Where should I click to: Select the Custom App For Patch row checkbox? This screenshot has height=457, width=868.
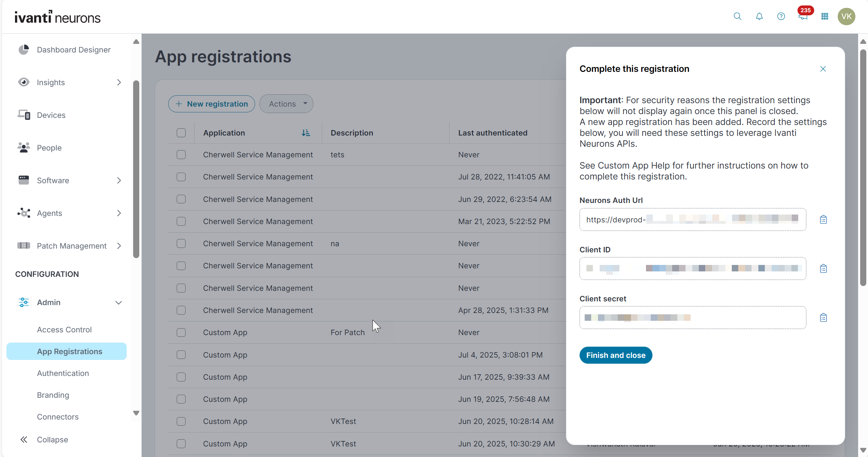(181, 332)
